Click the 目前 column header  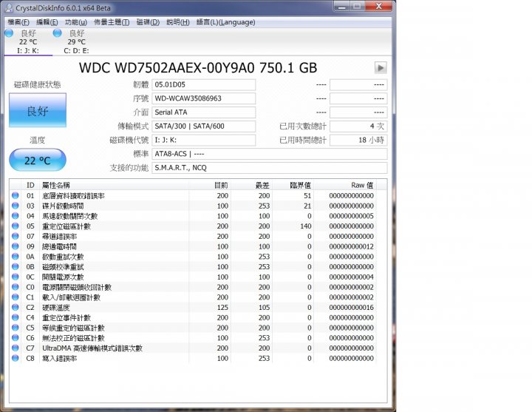210,185
